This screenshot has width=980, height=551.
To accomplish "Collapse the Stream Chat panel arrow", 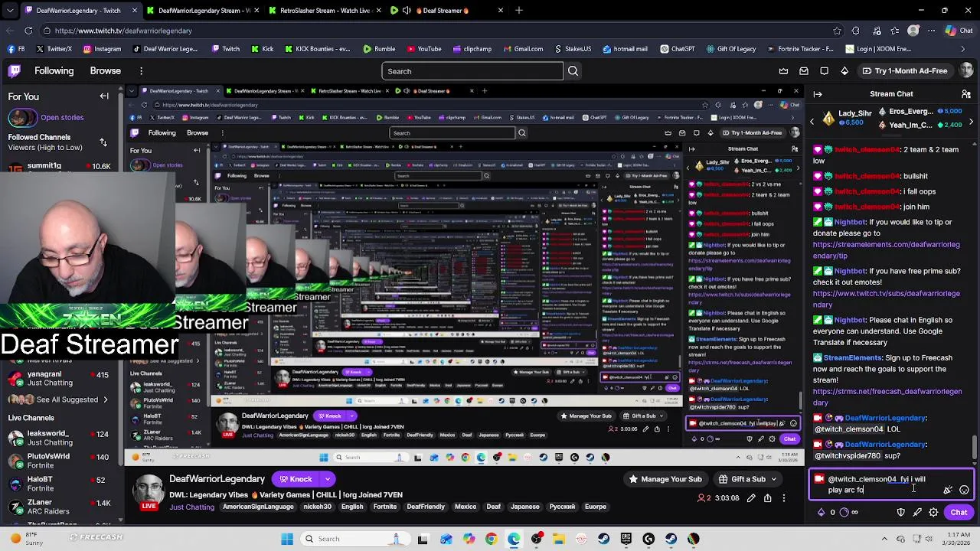I will (818, 94).
